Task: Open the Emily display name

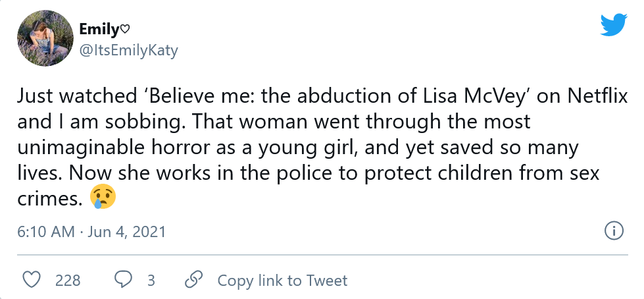Action: click(x=100, y=29)
